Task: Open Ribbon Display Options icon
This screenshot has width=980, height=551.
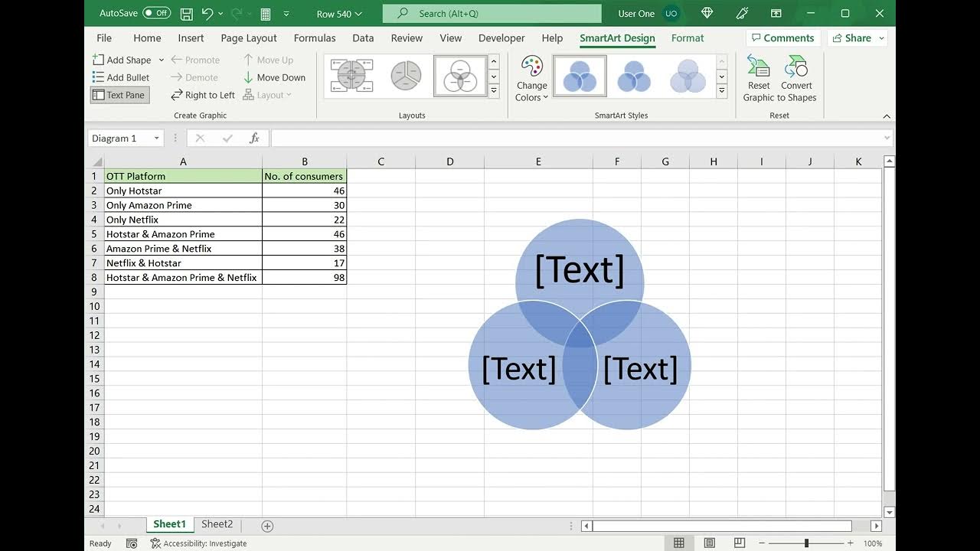Action: [x=776, y=13]
